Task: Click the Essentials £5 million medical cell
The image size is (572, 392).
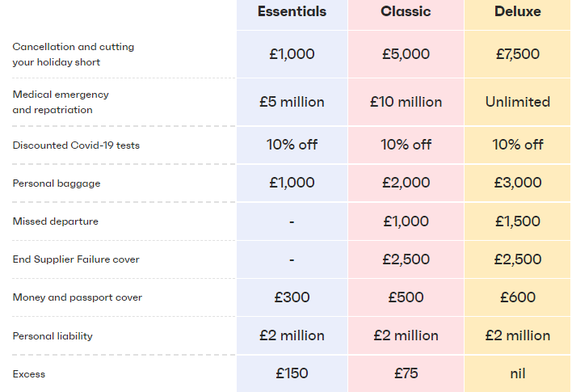Action: pos(292,102)
